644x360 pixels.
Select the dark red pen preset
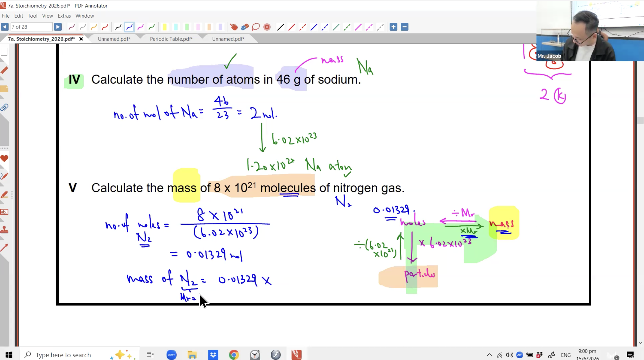pos(72,27)
